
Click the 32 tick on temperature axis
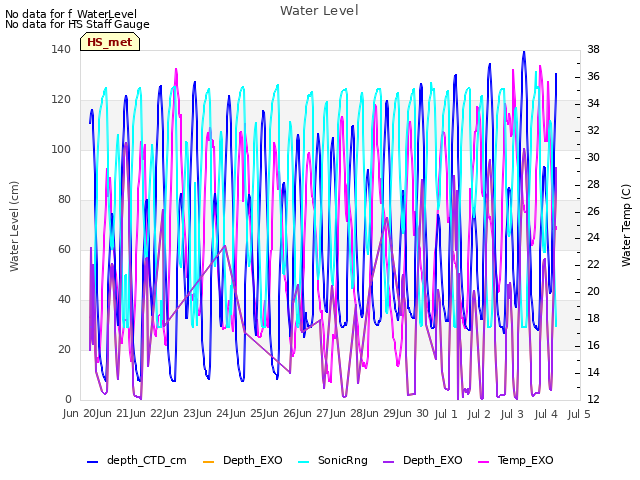click(593, 130)
